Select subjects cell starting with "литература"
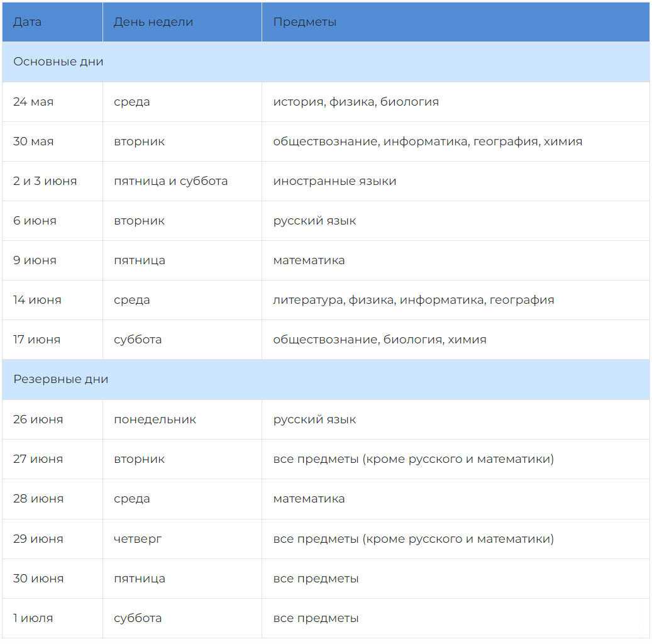Viewport: 652px width, 644px height. (x=414, y=300)
